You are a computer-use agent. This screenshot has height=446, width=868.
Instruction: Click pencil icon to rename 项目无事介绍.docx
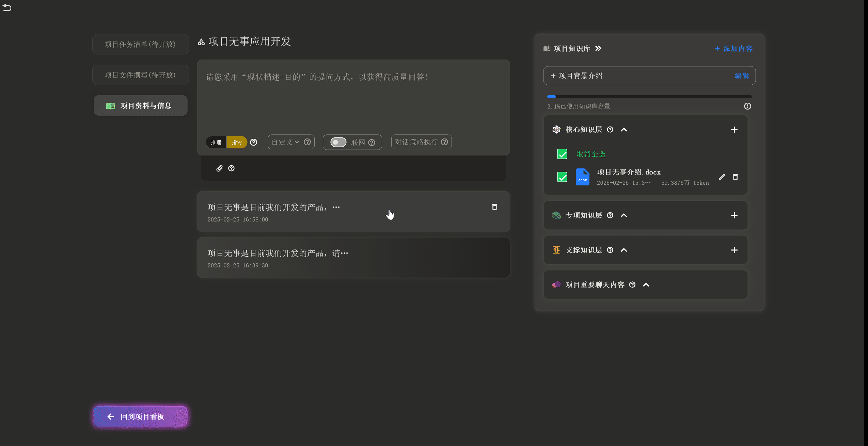(722, 177)
